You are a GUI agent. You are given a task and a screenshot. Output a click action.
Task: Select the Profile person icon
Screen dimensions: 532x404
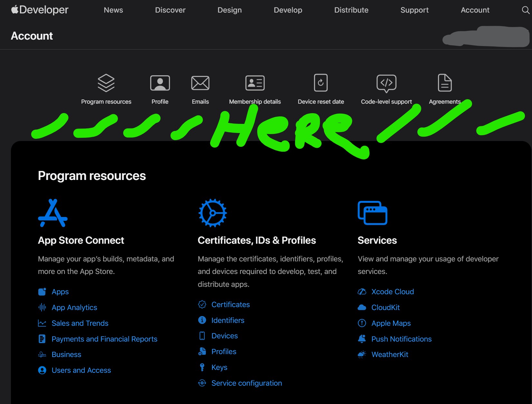point(160,83)
